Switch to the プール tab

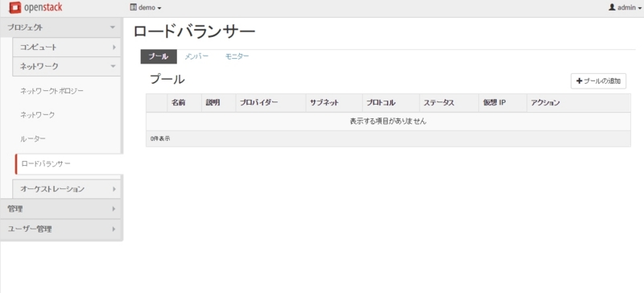click(159, 56)
